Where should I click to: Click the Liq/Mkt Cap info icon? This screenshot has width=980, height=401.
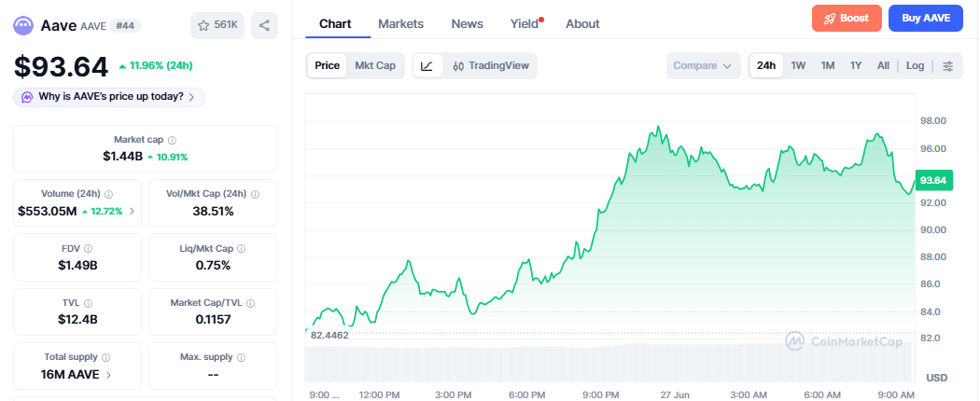point(241,249)
